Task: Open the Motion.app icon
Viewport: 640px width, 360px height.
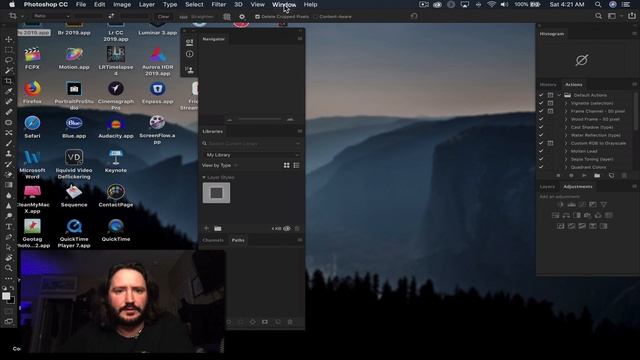Action: coord(74,54)
